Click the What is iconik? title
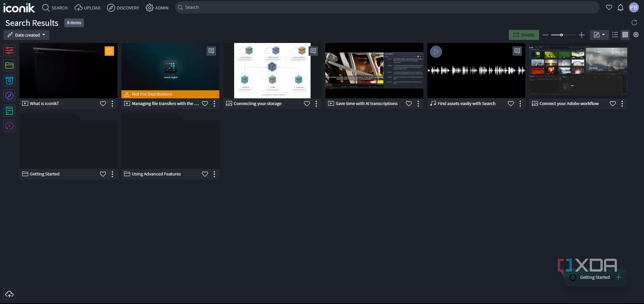 44,103
